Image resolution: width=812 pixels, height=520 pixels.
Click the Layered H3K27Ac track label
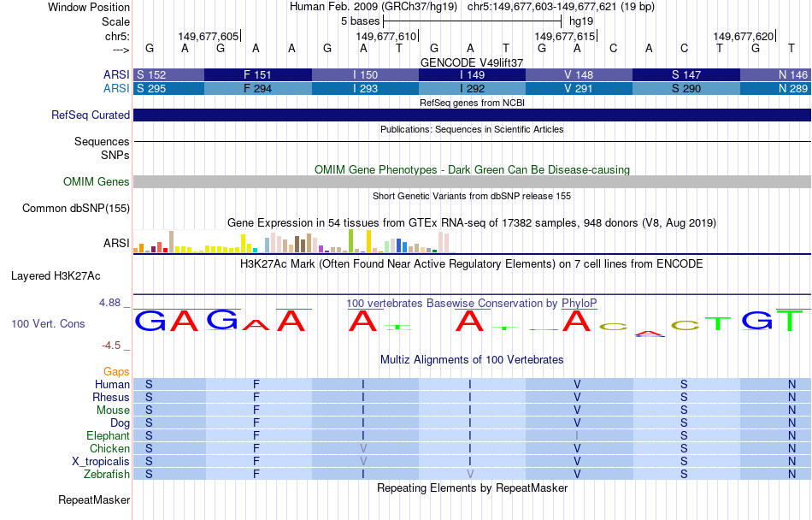[x=56, y=276]
